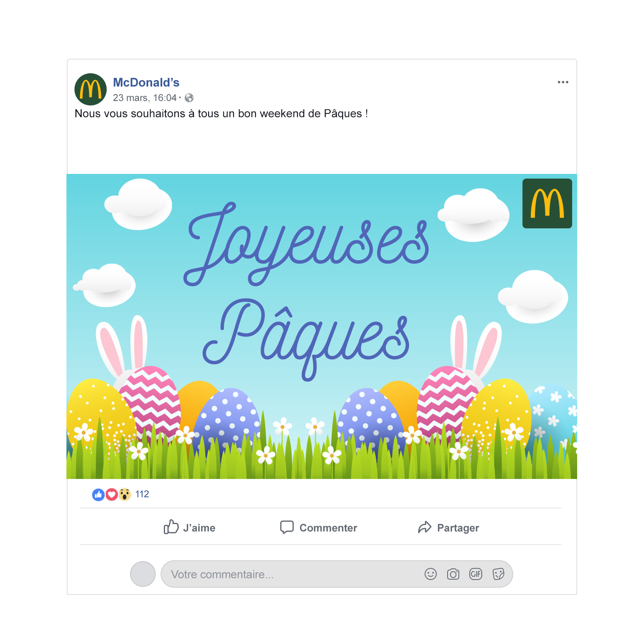Open the emoji picker smiley icon
Viewport: 644px width, 644px height.
(x=431, y=574)
